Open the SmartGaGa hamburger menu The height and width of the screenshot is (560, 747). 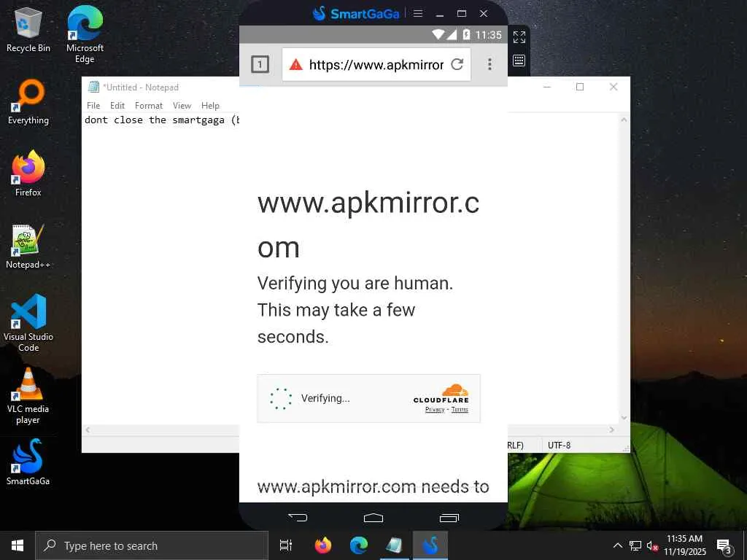418,13
